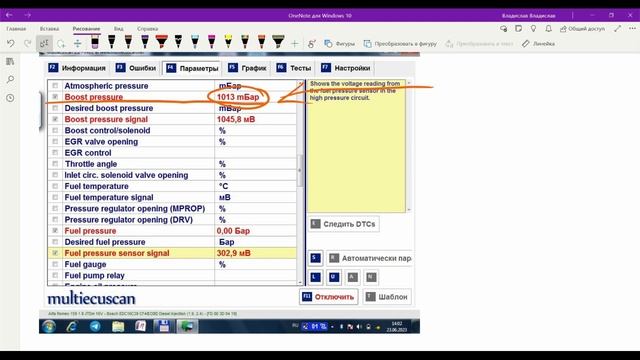Uncheck the Fuel pressure checkbox
The image size is (640, 360).
point(55,231)
